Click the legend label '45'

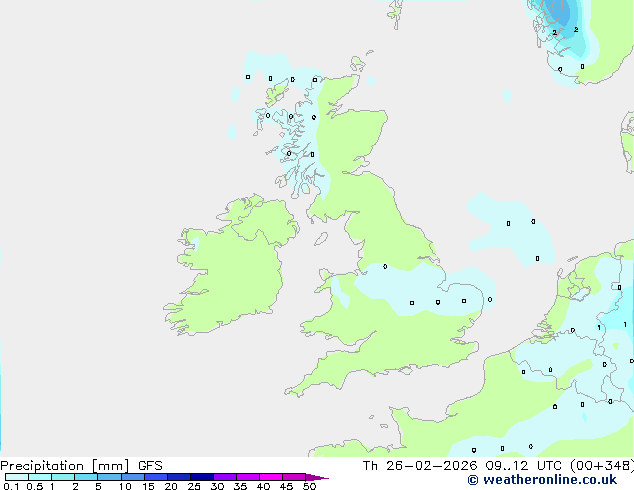click(286, 486)
